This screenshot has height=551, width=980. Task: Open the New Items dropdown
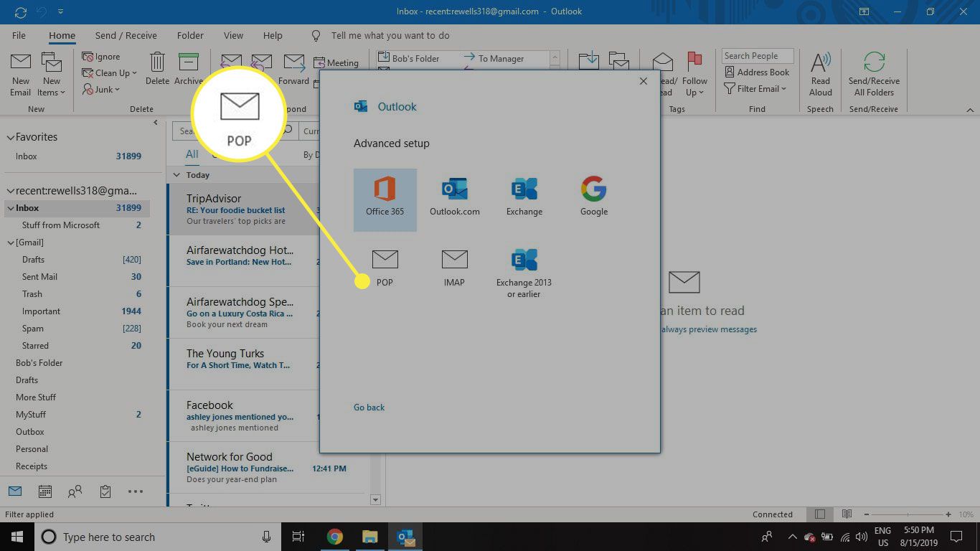(52, 75)
